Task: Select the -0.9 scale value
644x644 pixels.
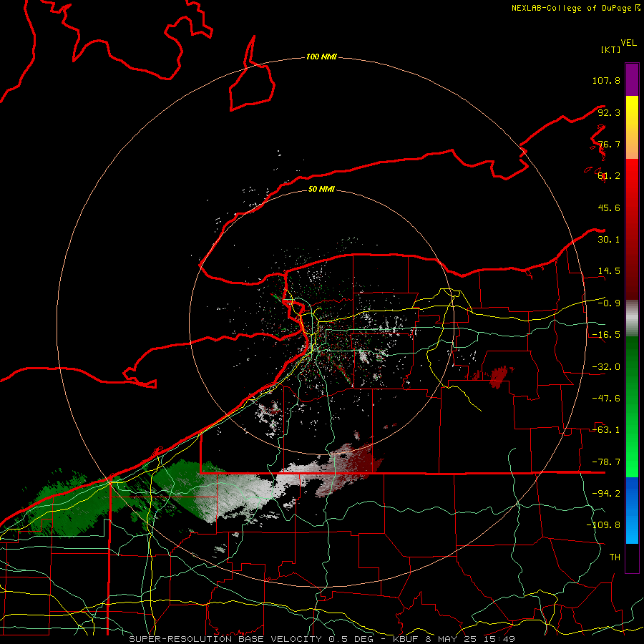Action: click(x=609, y=303)
